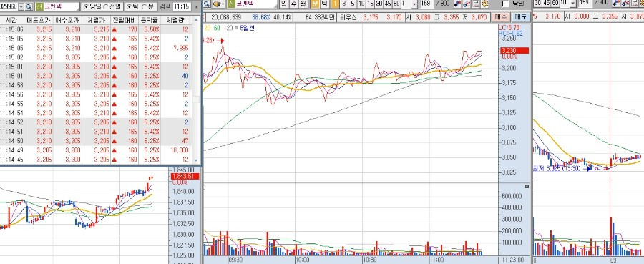Click the blue 매도 sell button

(520, 17)
